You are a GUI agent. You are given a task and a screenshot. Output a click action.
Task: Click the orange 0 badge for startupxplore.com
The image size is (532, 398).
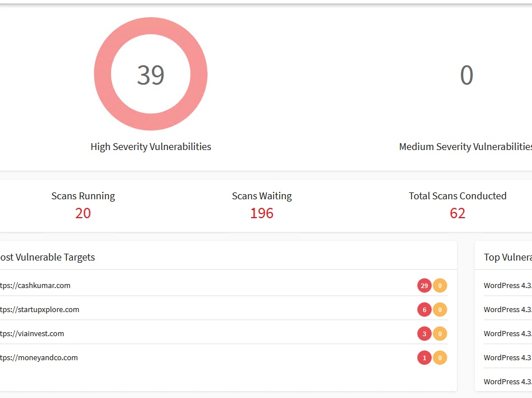(440, 310)
